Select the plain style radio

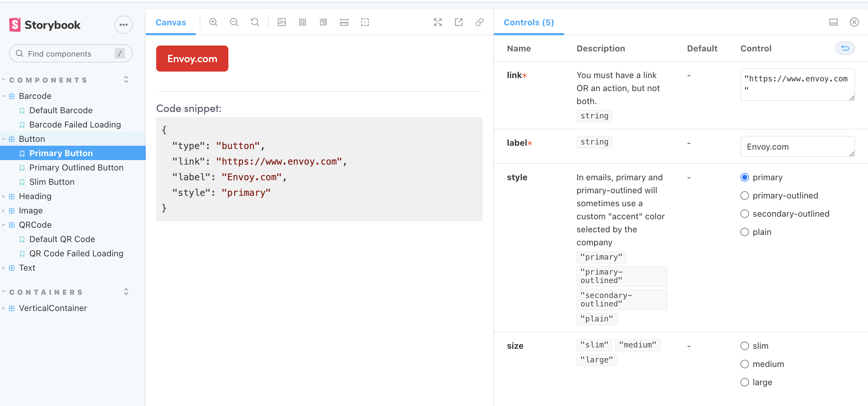[745, 232]
